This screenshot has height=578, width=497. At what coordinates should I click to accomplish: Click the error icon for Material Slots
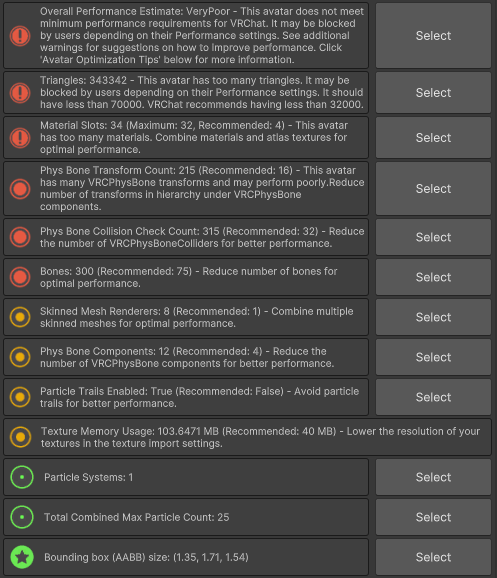(x=20, y=137)
